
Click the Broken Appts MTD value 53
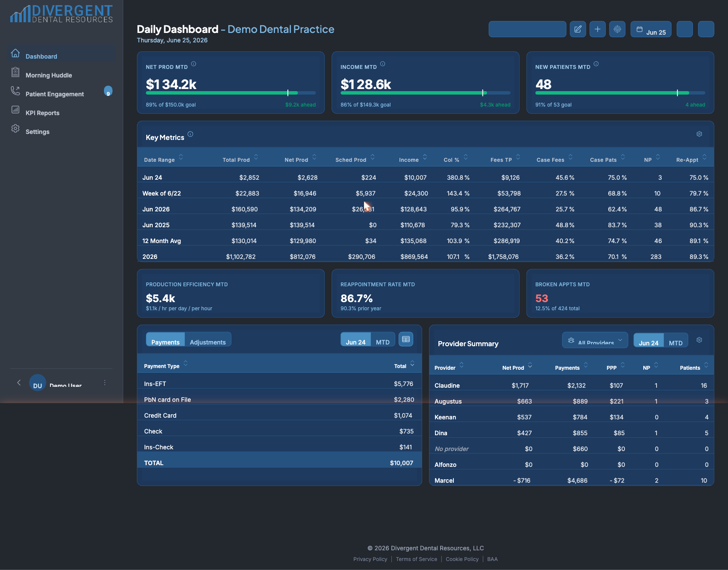(x=542, y=298)
